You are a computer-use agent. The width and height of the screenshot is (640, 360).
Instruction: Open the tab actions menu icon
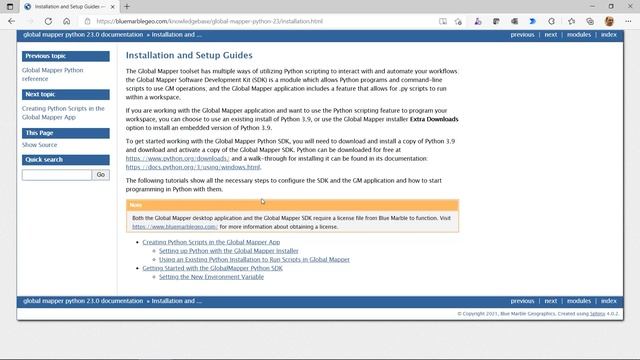click(10, 7)
